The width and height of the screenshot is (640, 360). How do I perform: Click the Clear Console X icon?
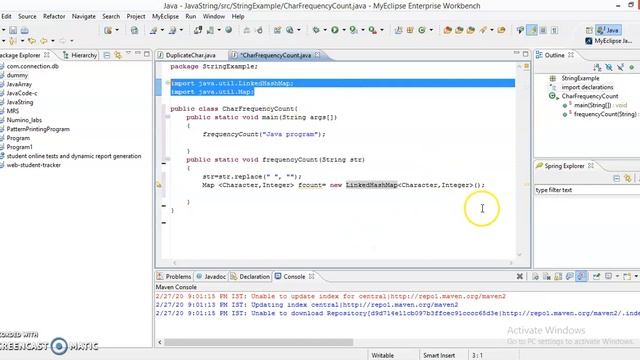pos(520,276)
